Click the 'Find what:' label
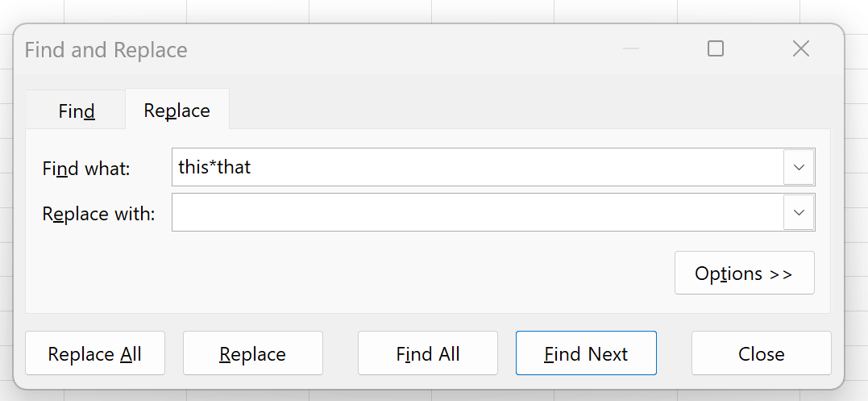Image resolution: width=868 pixels, height=401 pixels. [86, 169]
